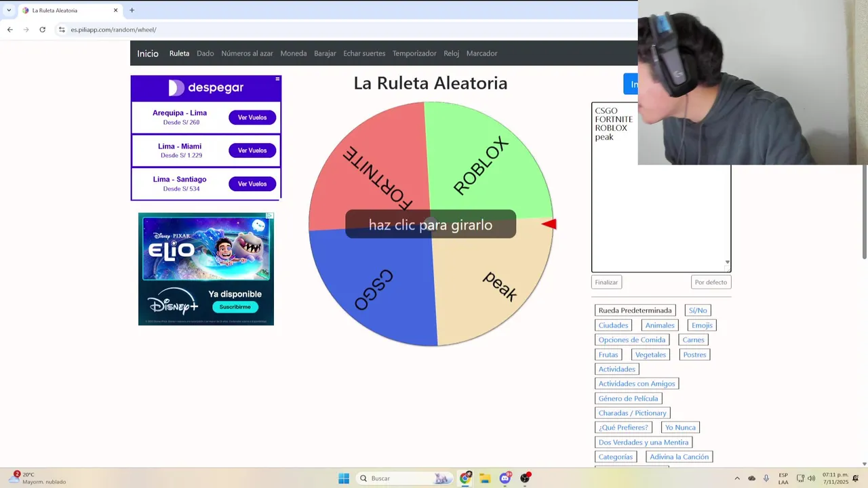This screenshot has width=868, height=488.
Task: Click the AdChoices icon on Elio ad
Action: 269,216
